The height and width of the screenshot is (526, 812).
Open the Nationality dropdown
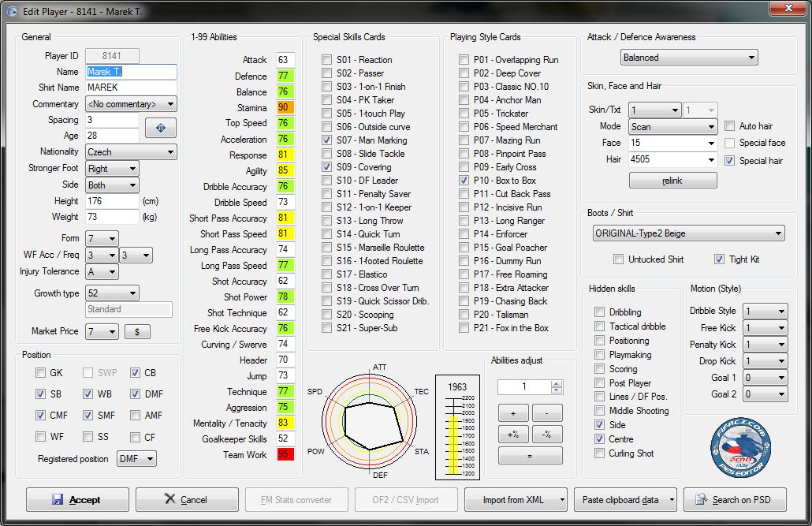pyautogui.click(x=131, y=152)
